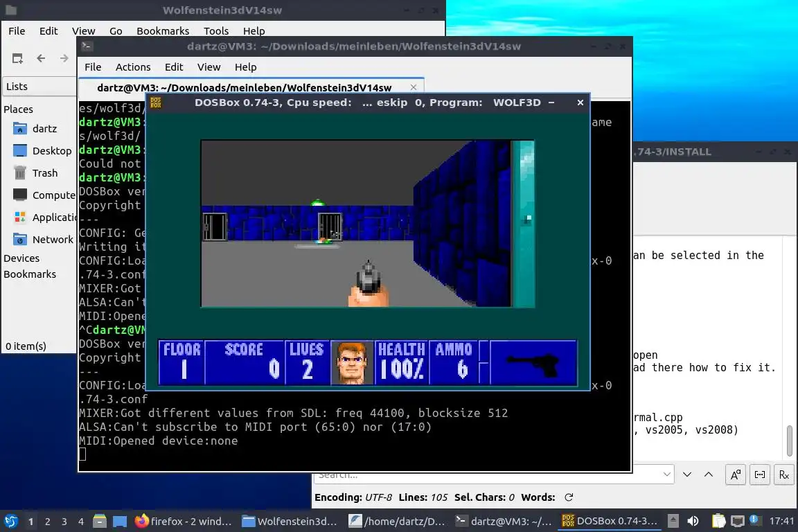Image resolution: width=798 pixels, height=532 pixels.
Task: Switch to virtual desktop 4
Action: coord(81,522)
